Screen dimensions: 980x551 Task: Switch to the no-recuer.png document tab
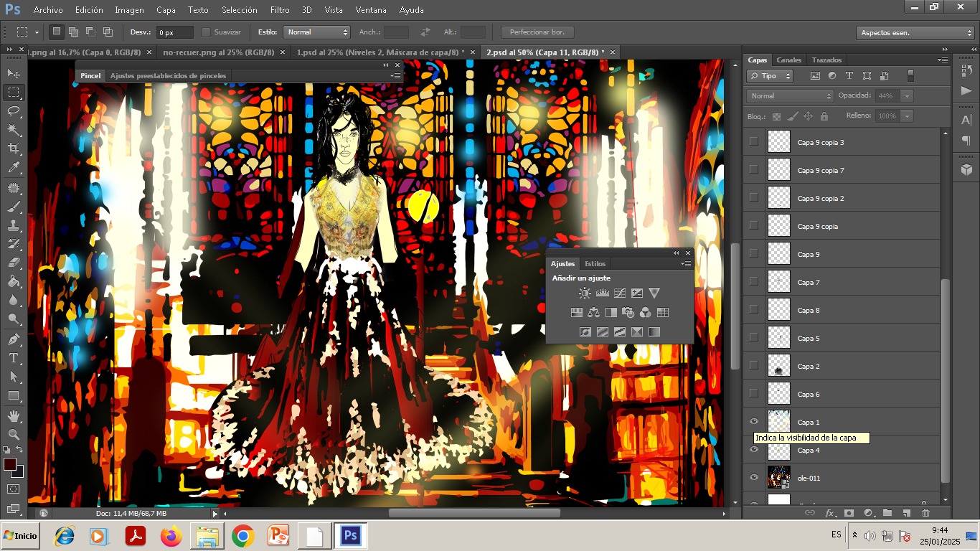[x=219, y=52]
